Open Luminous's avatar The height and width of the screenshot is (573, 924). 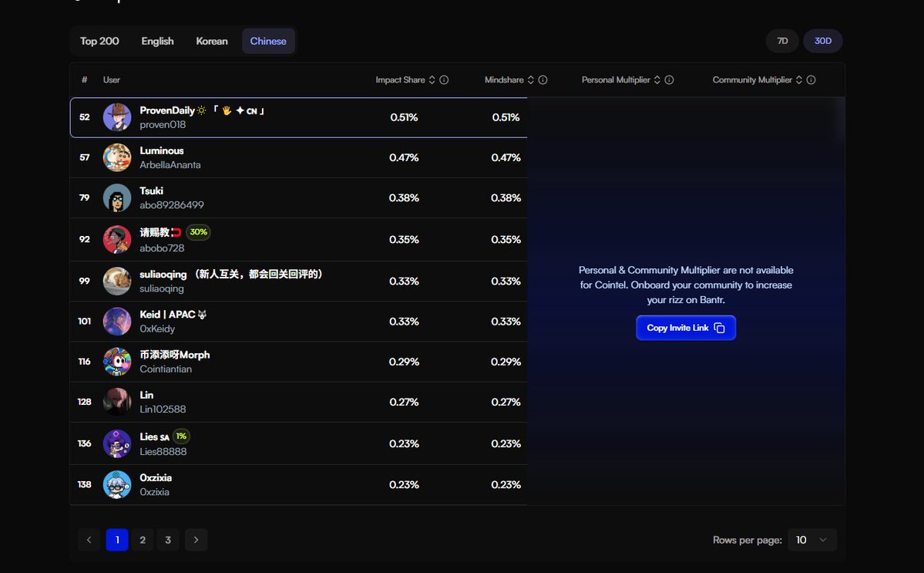click(117, 157)
